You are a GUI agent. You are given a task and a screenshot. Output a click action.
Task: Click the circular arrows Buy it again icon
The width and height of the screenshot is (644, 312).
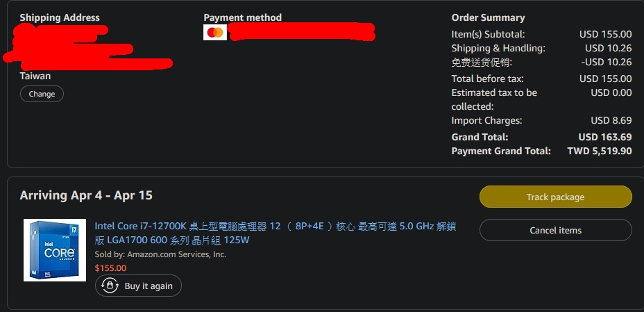click(x=110, y=286)
